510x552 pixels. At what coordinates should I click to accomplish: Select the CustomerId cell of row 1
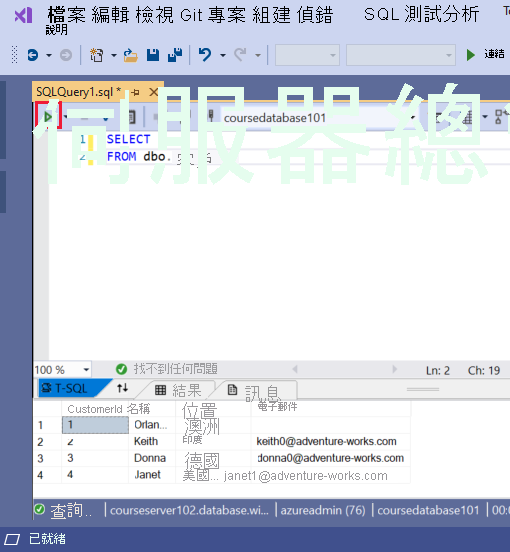[95, 425]
